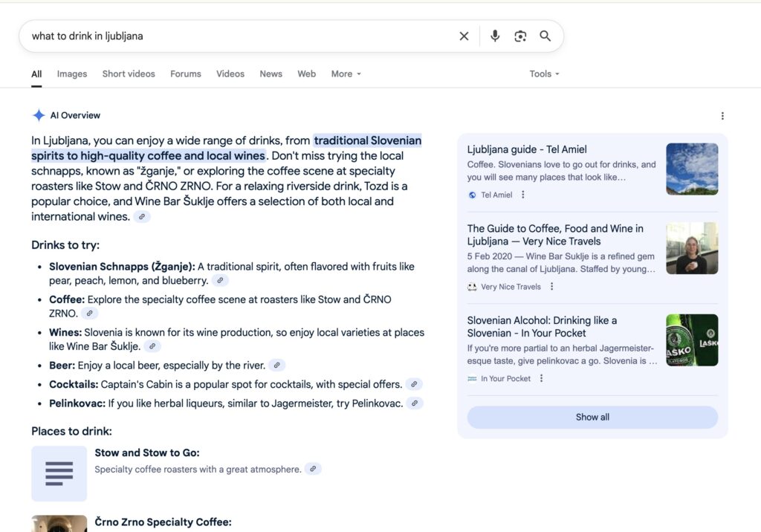Image resolution: width=761 pixels, height=532 pixels.
Task: Clear the search box with the X icon
Action: pyautogui.click(x=464, y=36)
